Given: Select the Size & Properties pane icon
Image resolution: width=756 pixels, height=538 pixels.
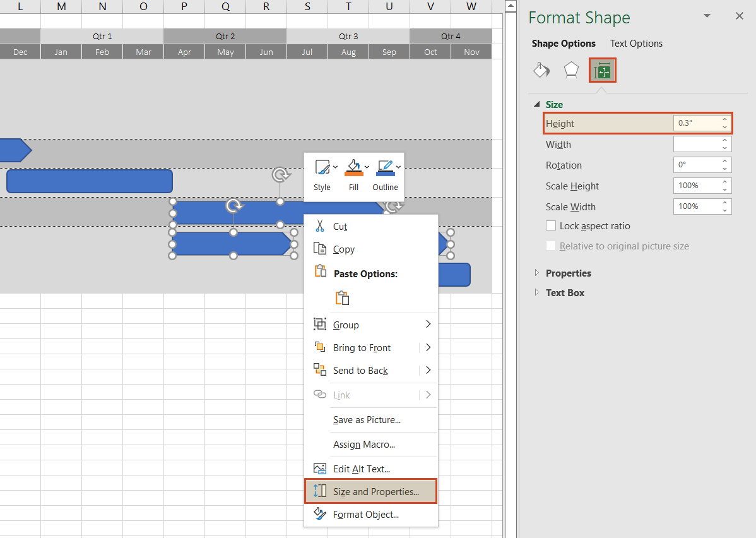Looking at the screenshot, I should coord(602,70).
